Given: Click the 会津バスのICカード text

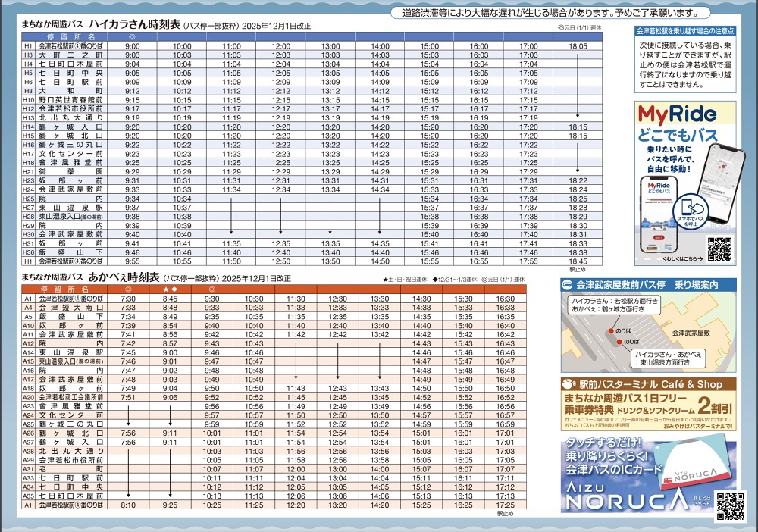Looking at the screenshot, I should point(613,468).
